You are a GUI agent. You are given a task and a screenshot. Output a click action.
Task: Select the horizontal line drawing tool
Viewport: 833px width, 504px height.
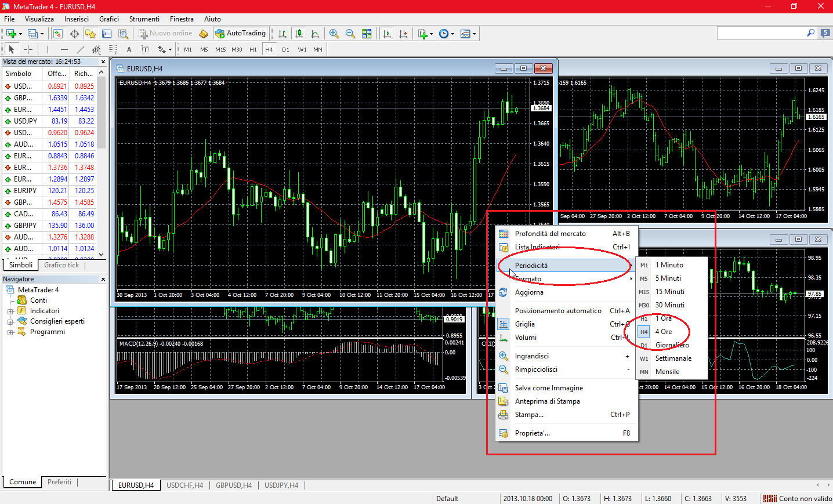64,49
